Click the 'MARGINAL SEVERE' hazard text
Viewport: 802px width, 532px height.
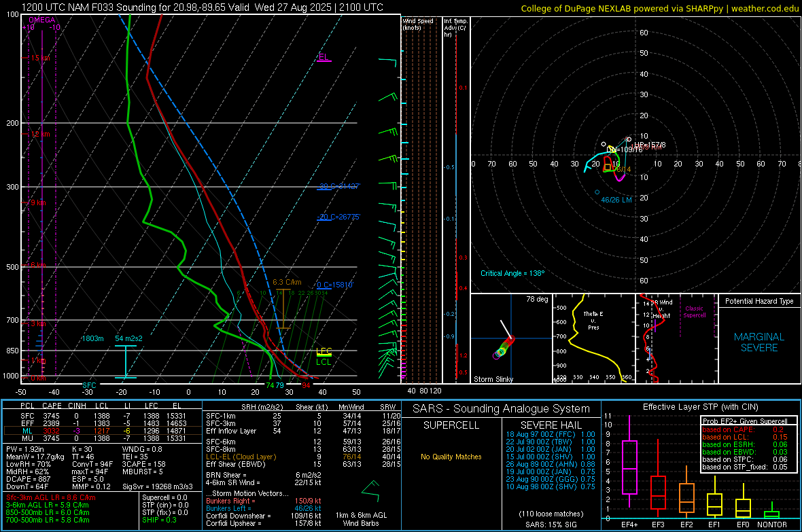[x=759, y=342]
